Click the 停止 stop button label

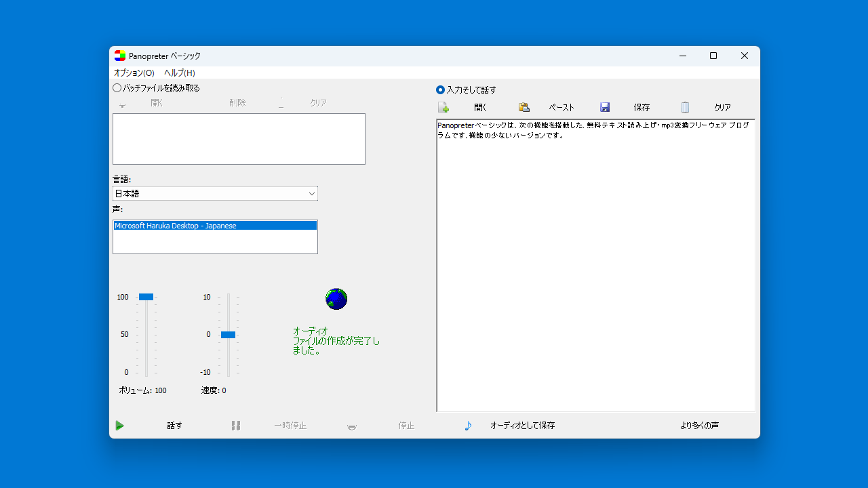pos(406,426)
